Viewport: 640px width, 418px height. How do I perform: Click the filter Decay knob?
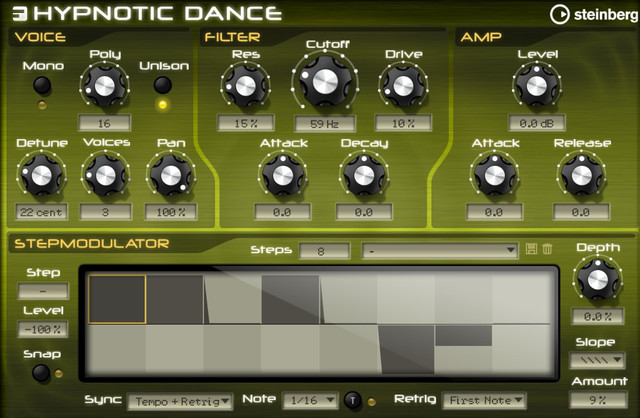(364, 176)
